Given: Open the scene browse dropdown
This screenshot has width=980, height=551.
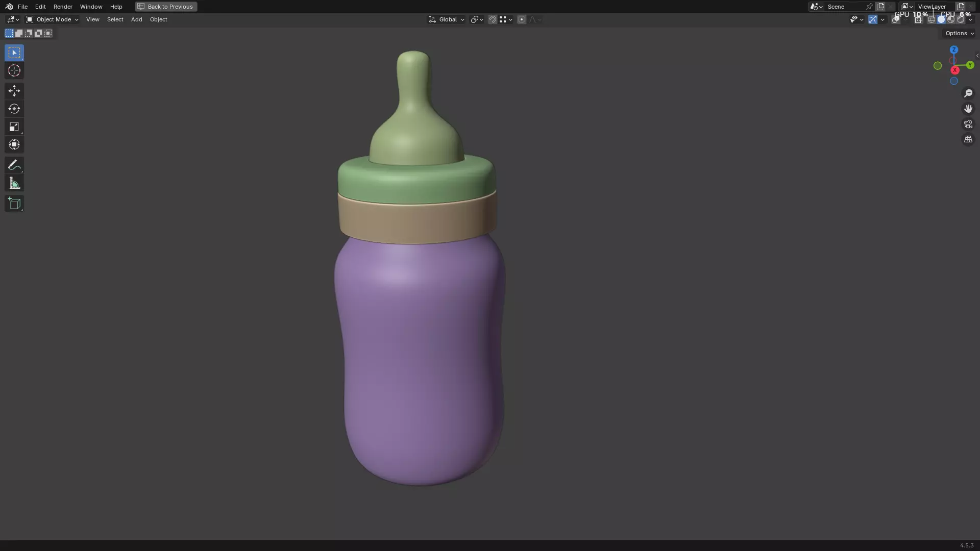Looking at the screenshot, I should click(816, 7).
